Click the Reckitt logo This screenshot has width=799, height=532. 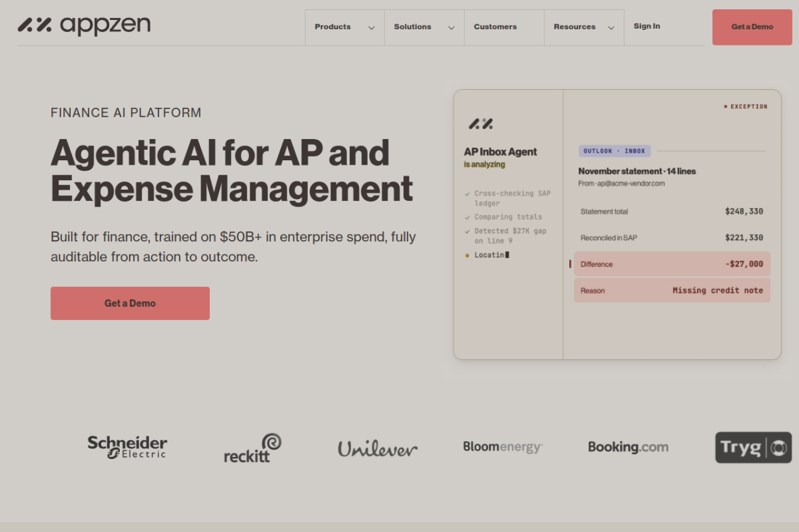pyautogui.click(x=253, y=448)
